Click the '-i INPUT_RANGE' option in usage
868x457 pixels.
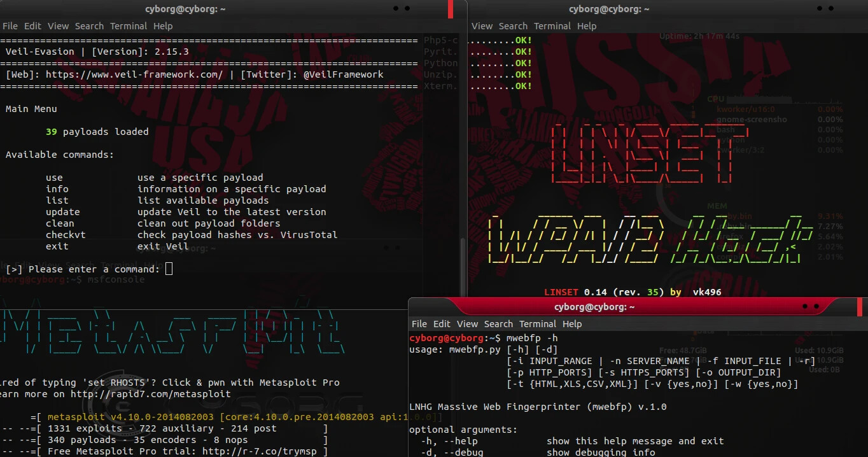tap(552, 361)
